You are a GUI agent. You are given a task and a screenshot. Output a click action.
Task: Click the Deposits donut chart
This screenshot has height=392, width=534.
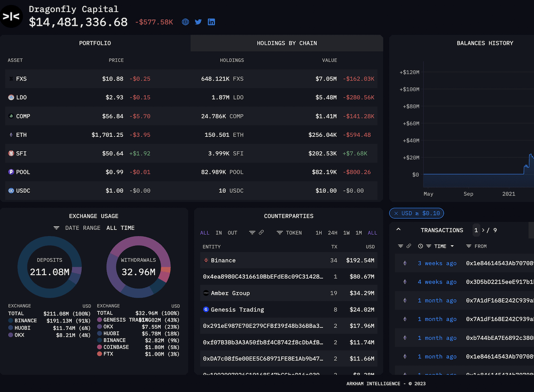pos(50,266)
